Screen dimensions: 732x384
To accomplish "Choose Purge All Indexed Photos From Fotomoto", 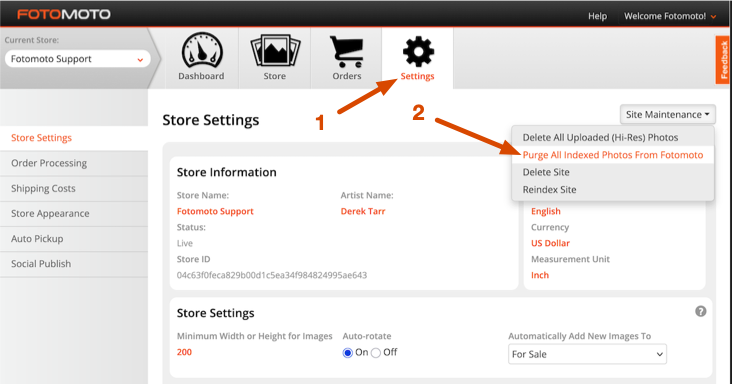I will click(613, 155).
